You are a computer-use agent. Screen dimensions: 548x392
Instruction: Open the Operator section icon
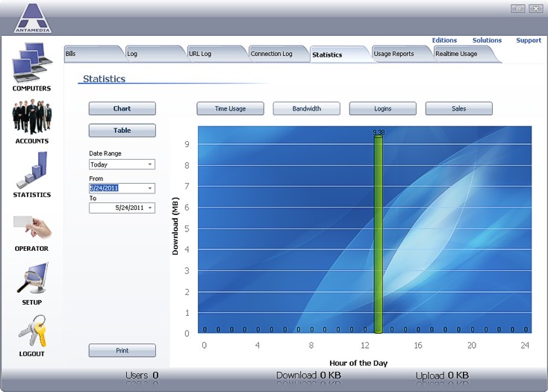[32, 227]
